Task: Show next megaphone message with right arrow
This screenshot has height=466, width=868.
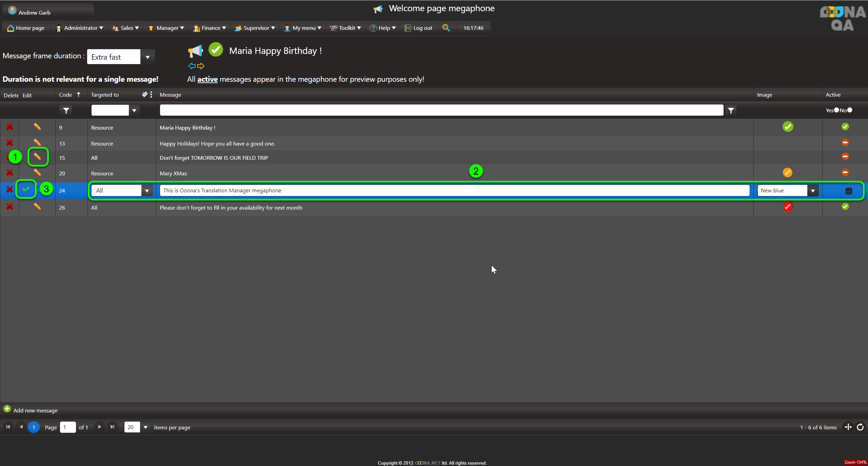Action: click(201, 66)
